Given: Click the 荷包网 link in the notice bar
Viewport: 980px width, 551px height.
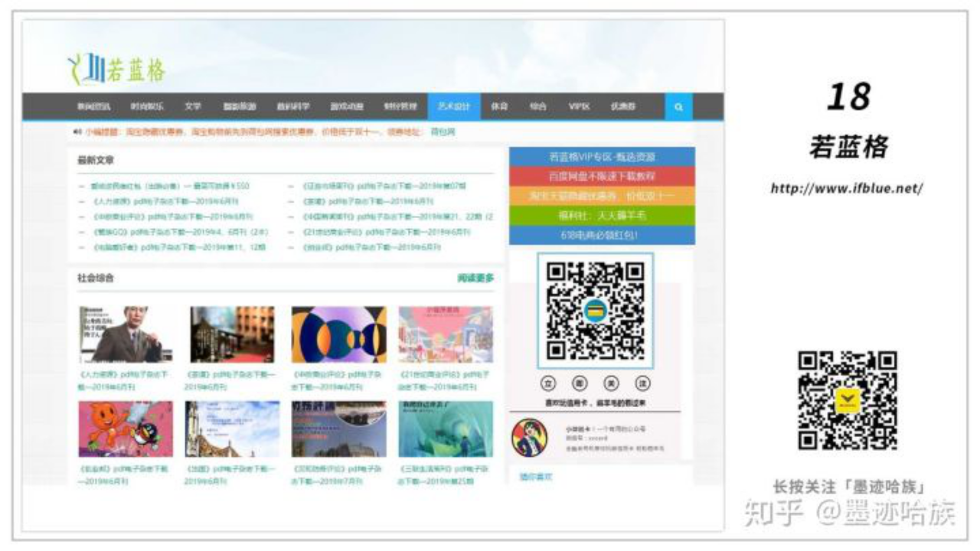Looking at the screenshot, I should coord(443,132).
